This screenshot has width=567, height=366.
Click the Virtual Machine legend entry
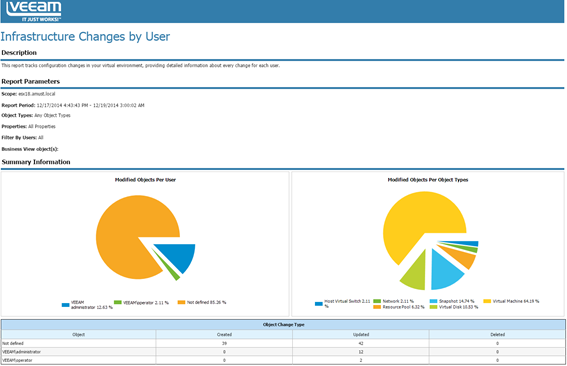pyautogui.click(x=511, y=301)
